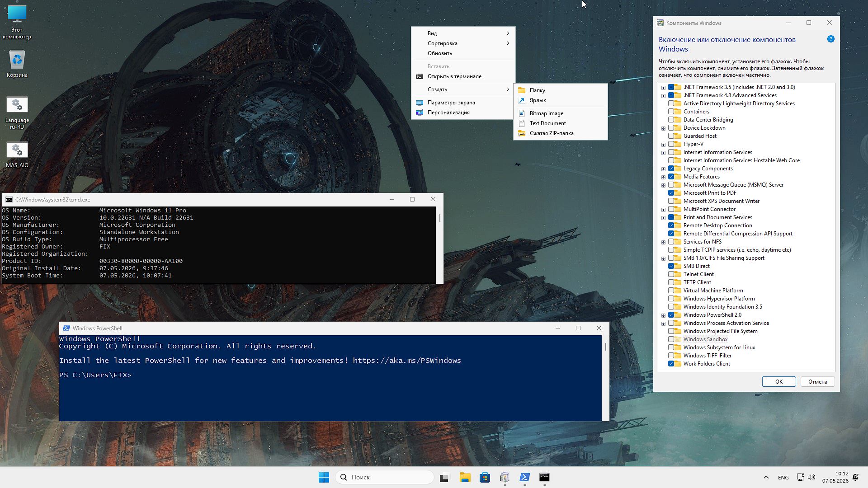Open the network tray icon
Viewport: 868px width, 488px height.
point(800,477)
